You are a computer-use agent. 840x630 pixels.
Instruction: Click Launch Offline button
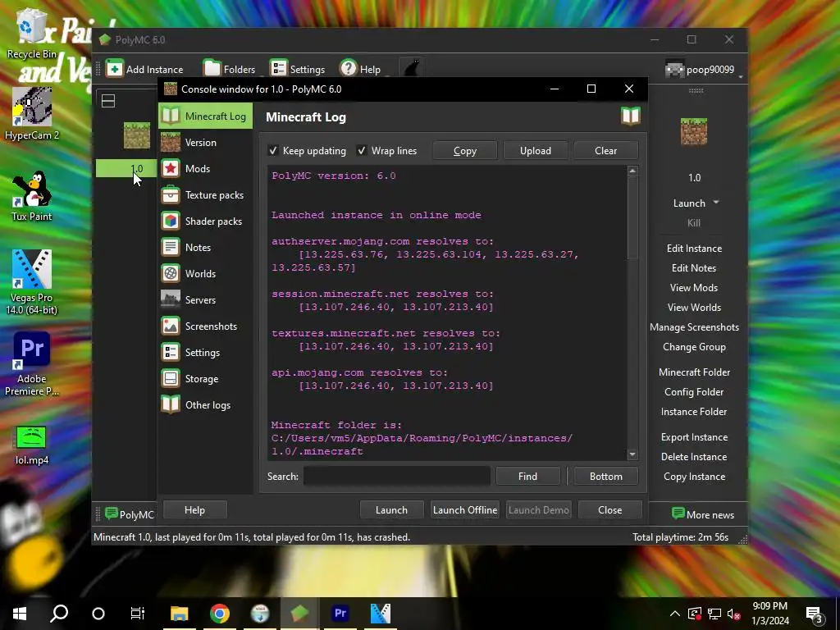(x=465, y=510)
